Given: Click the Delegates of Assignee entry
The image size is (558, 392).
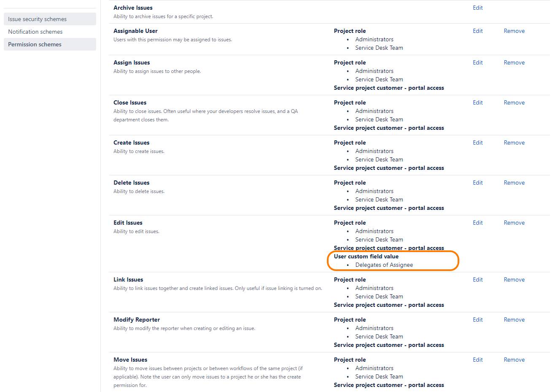Looking at the screenshot, I should click(x=384, y=265).
